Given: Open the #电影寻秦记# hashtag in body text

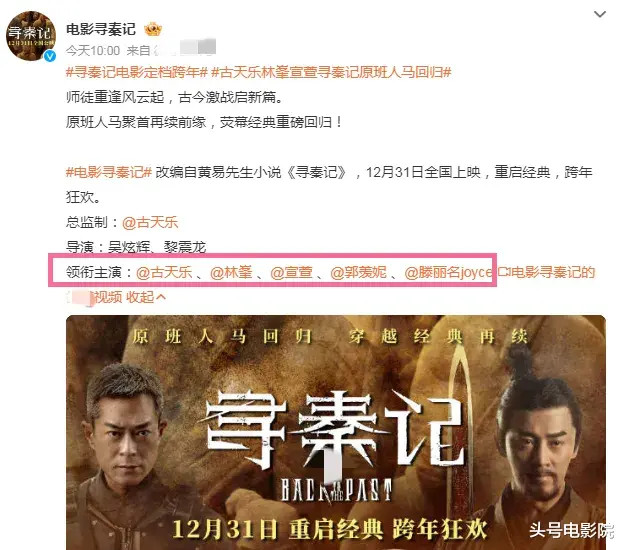Looking at the screenshot, I should point(109,172).
